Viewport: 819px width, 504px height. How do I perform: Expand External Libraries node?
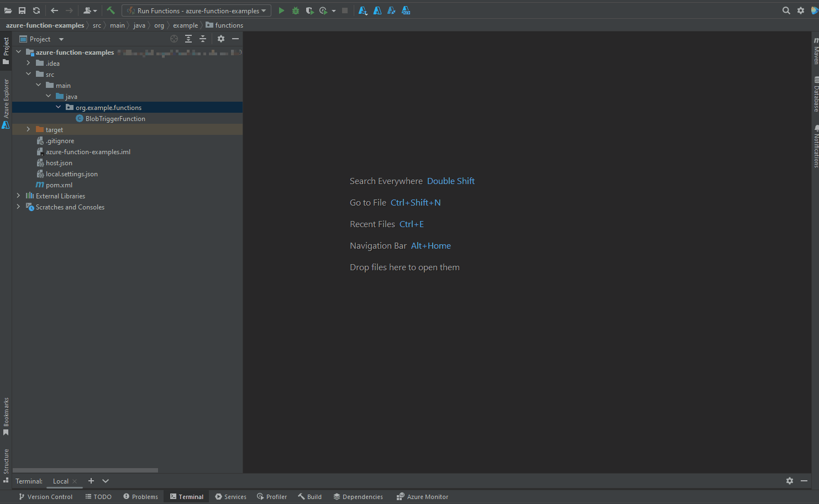(18, 196)
